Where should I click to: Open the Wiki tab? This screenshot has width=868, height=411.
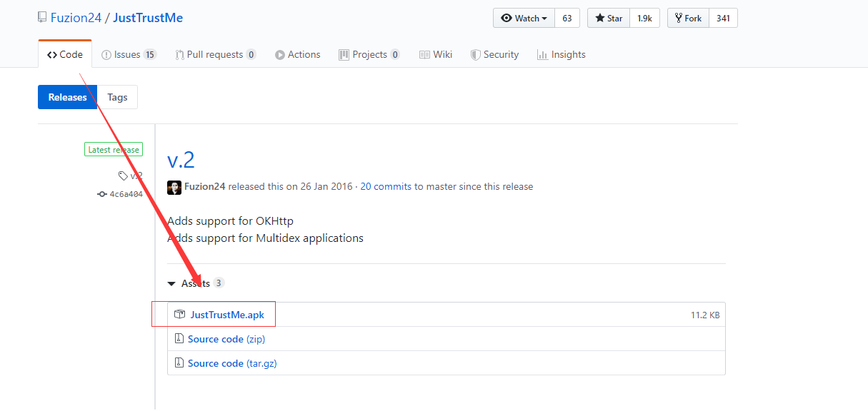[436, 54]
